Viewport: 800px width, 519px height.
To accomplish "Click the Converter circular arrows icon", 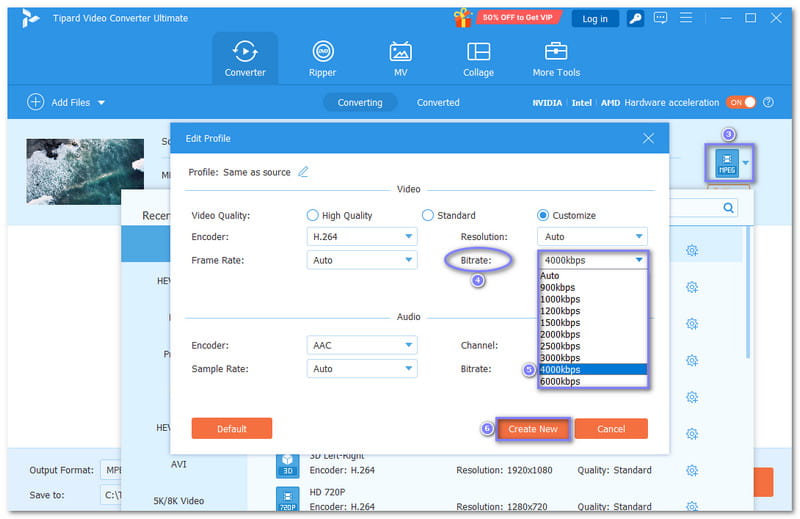I will 245,51.
